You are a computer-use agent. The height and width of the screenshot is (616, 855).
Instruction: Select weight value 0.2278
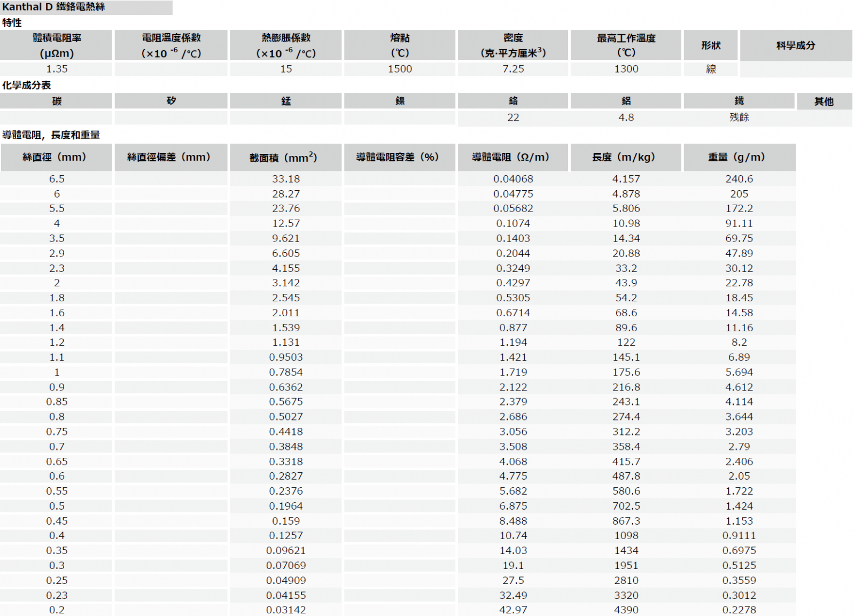[739, 610]
